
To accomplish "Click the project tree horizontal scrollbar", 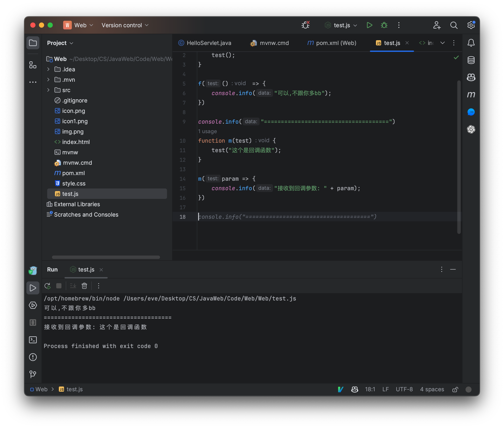I will pyautogui.click(x=106, y=257).
